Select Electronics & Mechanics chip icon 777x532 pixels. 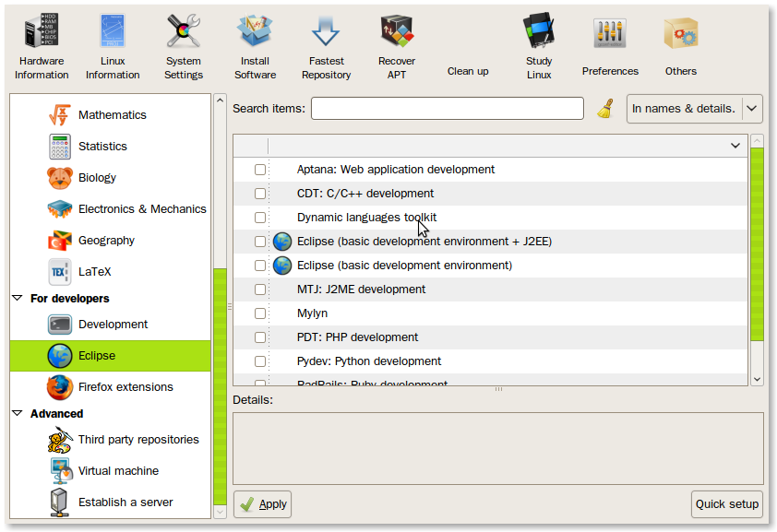59,209
